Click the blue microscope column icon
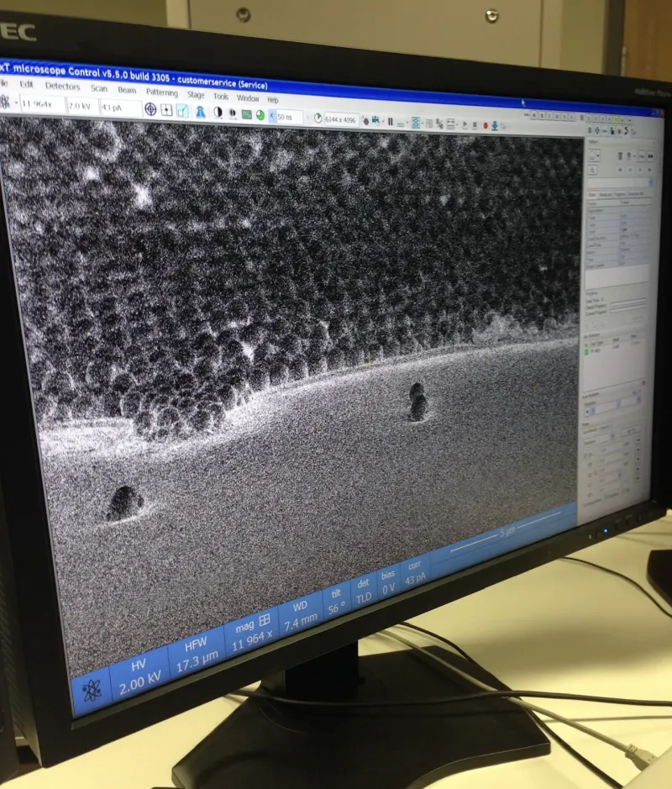Screen dimensions: 672x789 [200, 112]
